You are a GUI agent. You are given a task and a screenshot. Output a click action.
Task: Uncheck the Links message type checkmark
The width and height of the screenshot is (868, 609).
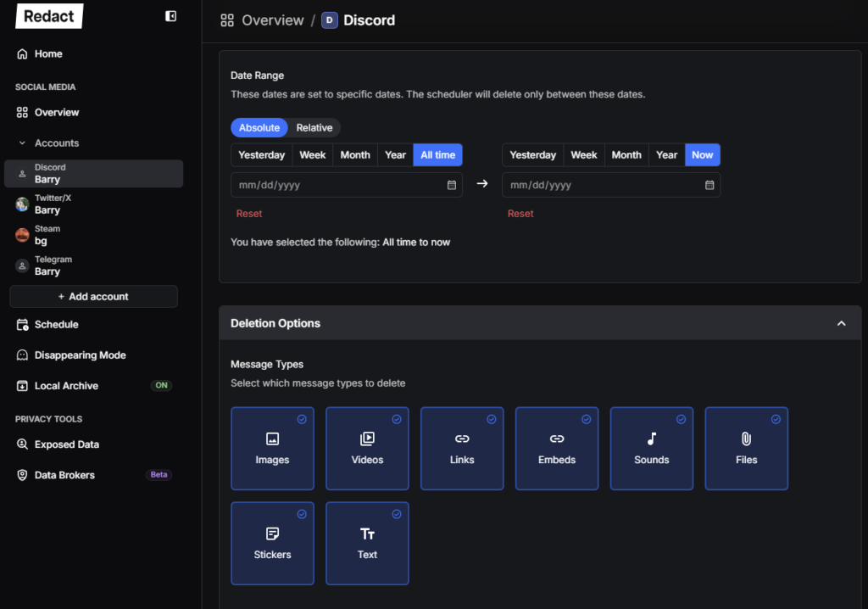click(x=491, y=420)
